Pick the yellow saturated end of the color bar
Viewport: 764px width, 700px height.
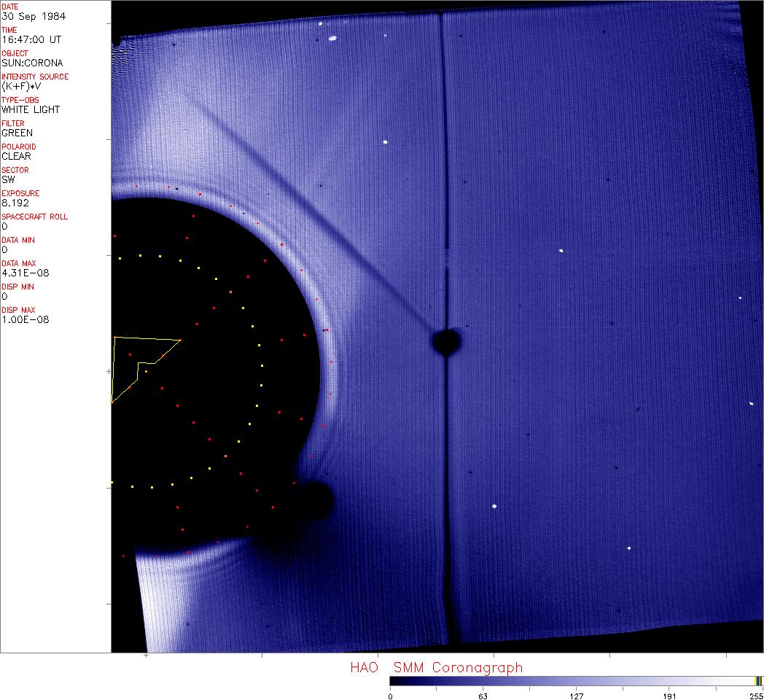757,681
